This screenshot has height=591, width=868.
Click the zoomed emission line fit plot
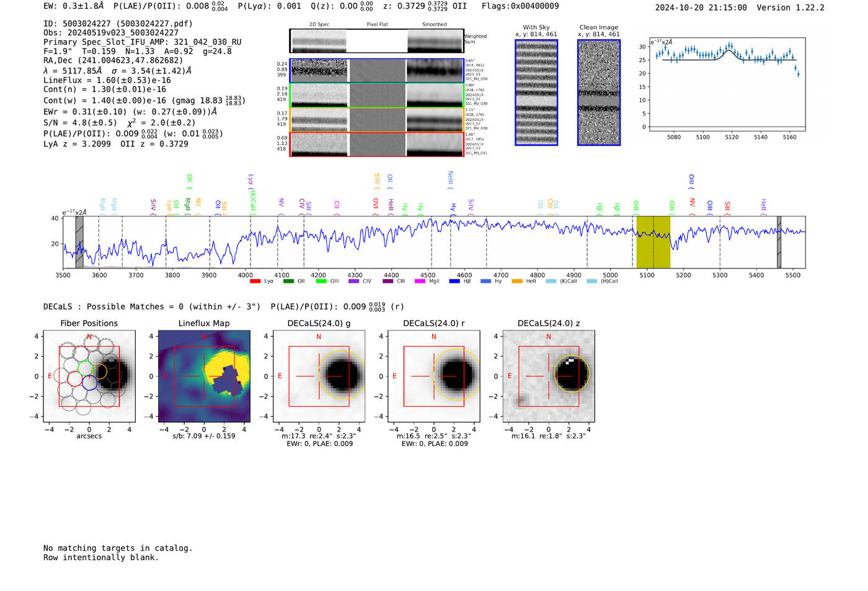tap(727, 85)
